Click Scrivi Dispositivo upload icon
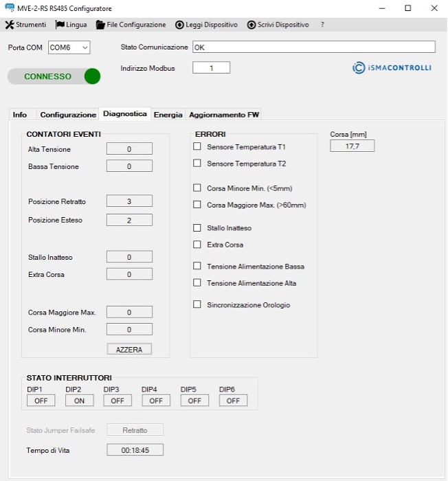 [251, 25]
